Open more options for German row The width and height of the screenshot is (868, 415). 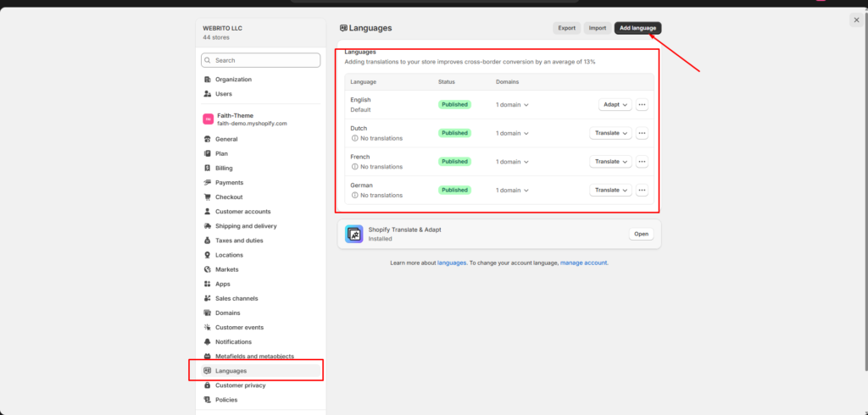pos(642,190)
